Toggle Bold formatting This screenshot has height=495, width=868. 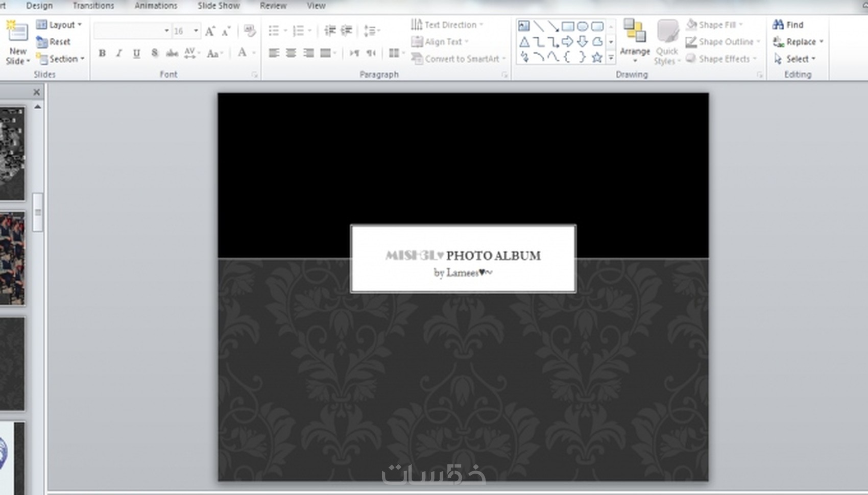point(102,53)
